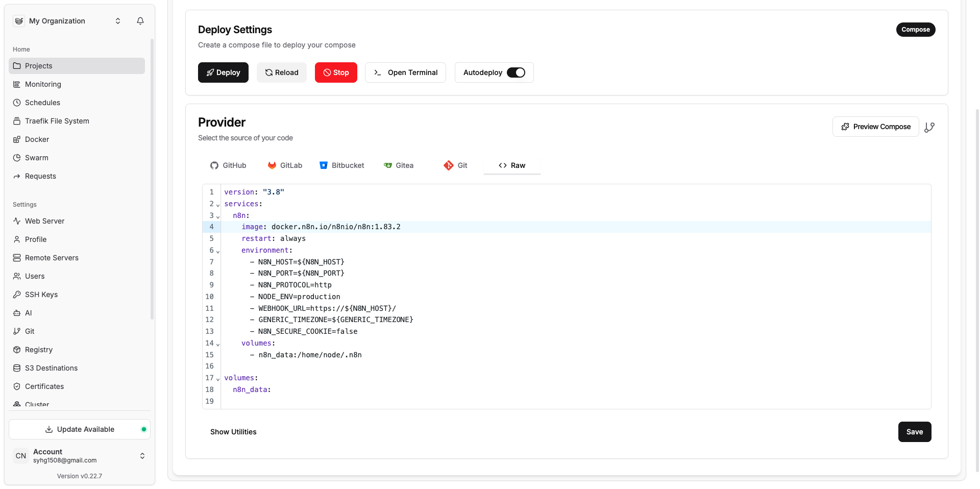Click the Deploy button
This screenshot has width=980, height=489.
(x=223, y=72)
